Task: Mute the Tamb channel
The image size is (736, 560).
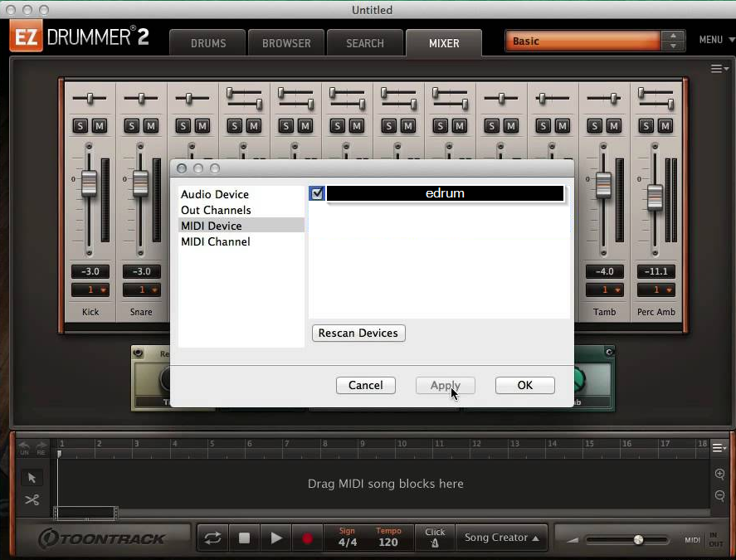Action: (x=614, y=126)
